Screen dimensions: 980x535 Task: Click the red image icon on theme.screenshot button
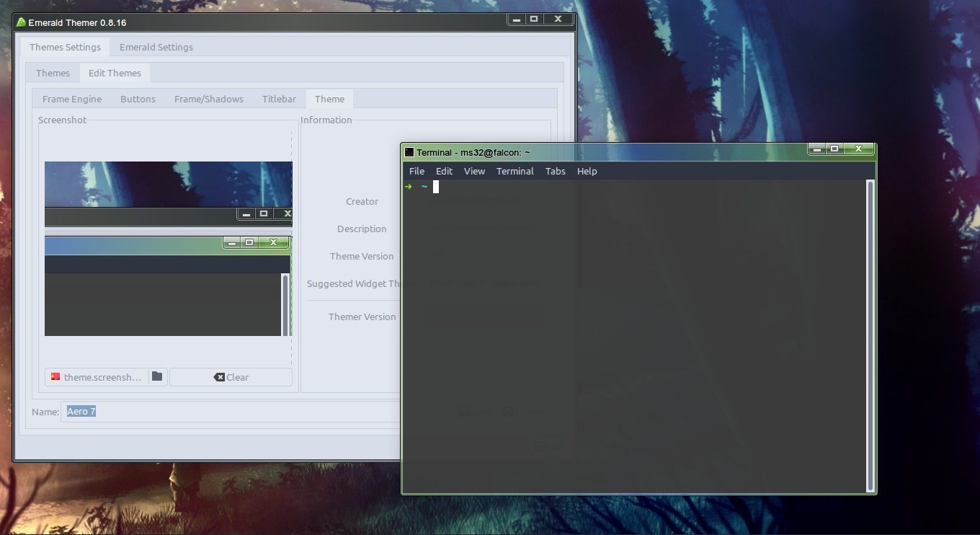pyautogui.click(x=55, y=376)
